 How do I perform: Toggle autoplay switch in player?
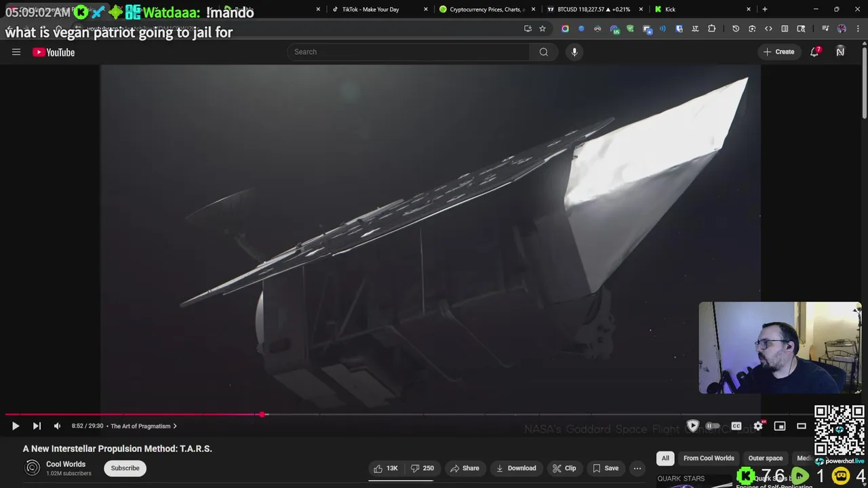(x=711, y=426)
